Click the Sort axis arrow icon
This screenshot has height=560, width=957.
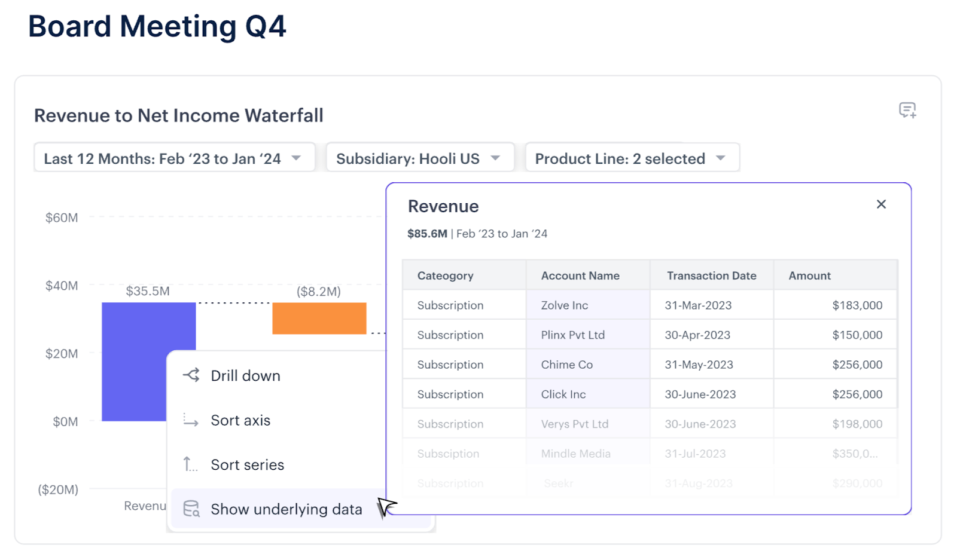(191, 420)
